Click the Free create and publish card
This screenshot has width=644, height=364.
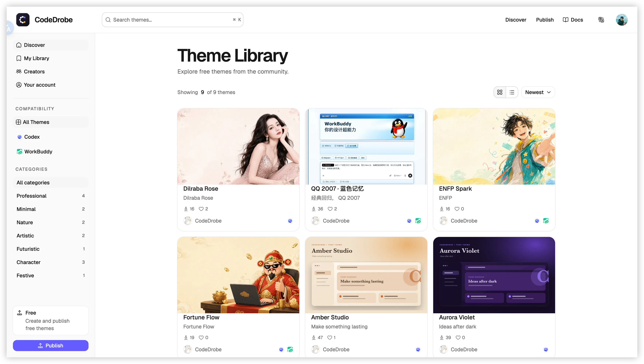point(51,320)
